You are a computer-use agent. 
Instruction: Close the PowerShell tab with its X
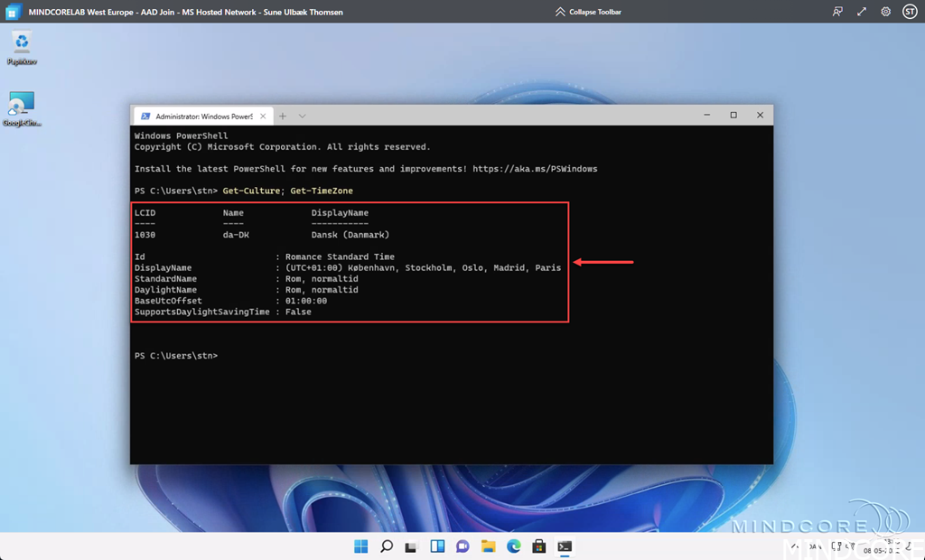coord(264,117)
